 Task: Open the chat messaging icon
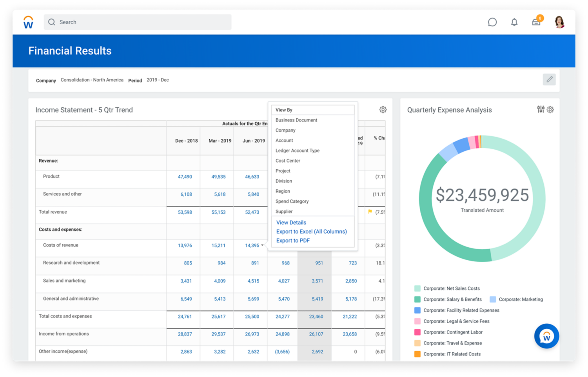[x=492, y=22]
